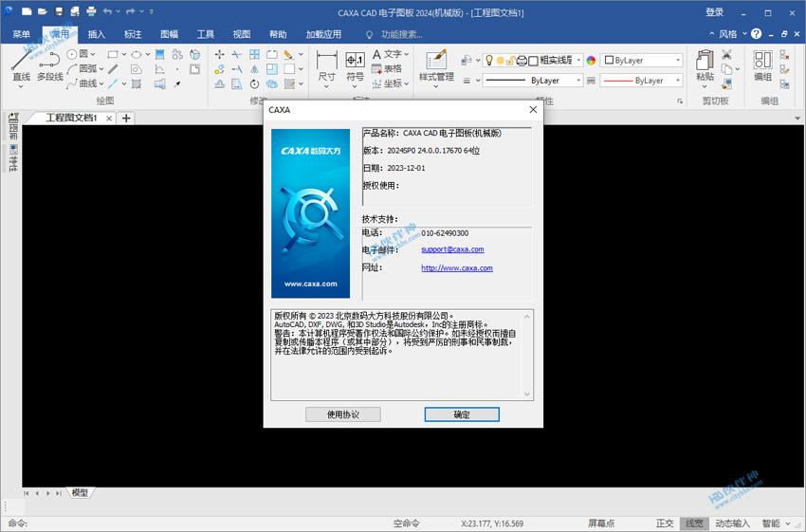Select the parallel lines tool icon
Image resolution: width=806 pixels, height=532 pixels.
coord(113,69)
